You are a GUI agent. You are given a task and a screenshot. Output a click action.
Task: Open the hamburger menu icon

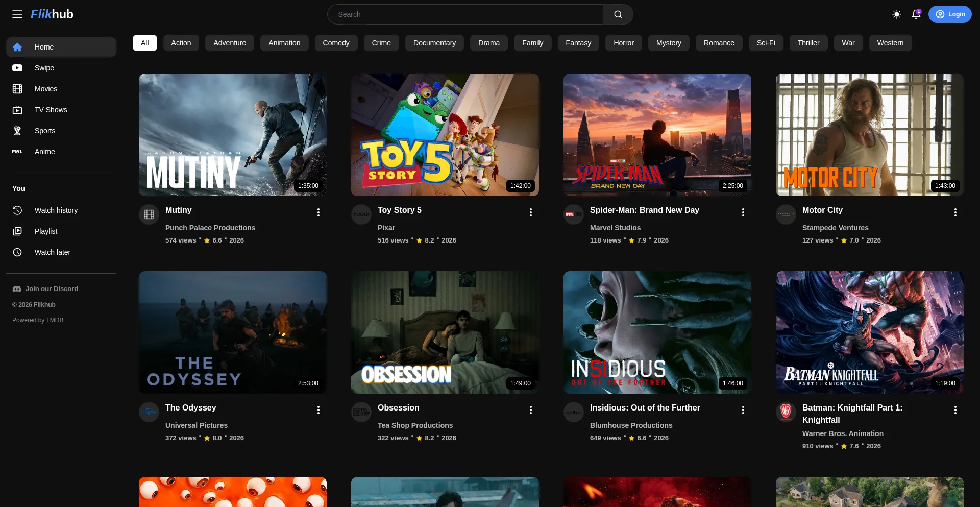tap(17, 14)
